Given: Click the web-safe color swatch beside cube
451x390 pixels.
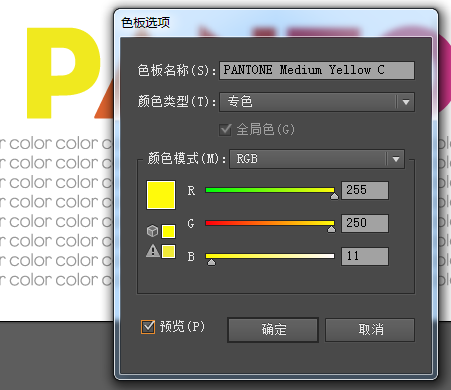Looking at the screenshot, I should coord(168,231).
